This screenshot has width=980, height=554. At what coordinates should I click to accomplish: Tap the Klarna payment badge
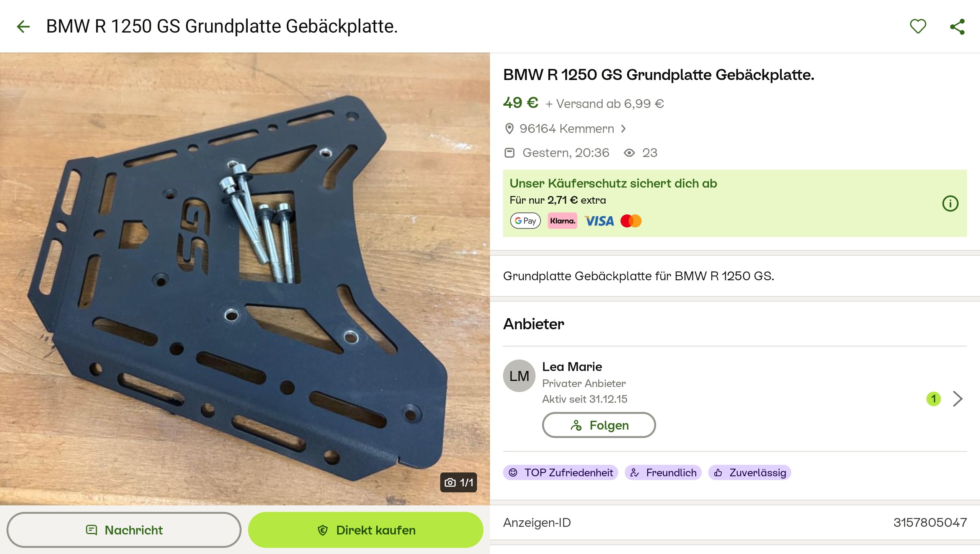[562, 221]
